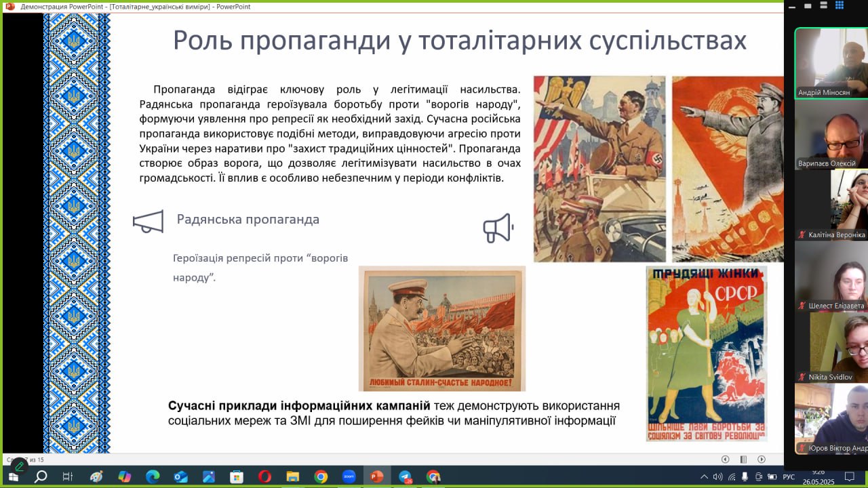The width and height of the screenshot is (868, 488).
Task: Click the Трудящі жінки СРСР poster
Action: 707,354
